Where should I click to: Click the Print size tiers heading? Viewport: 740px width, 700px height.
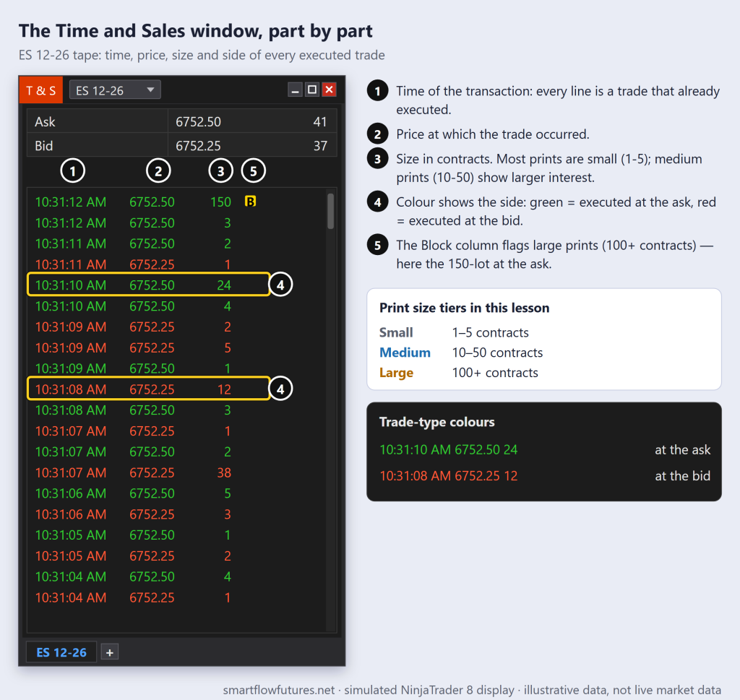(x=465, y=308)
